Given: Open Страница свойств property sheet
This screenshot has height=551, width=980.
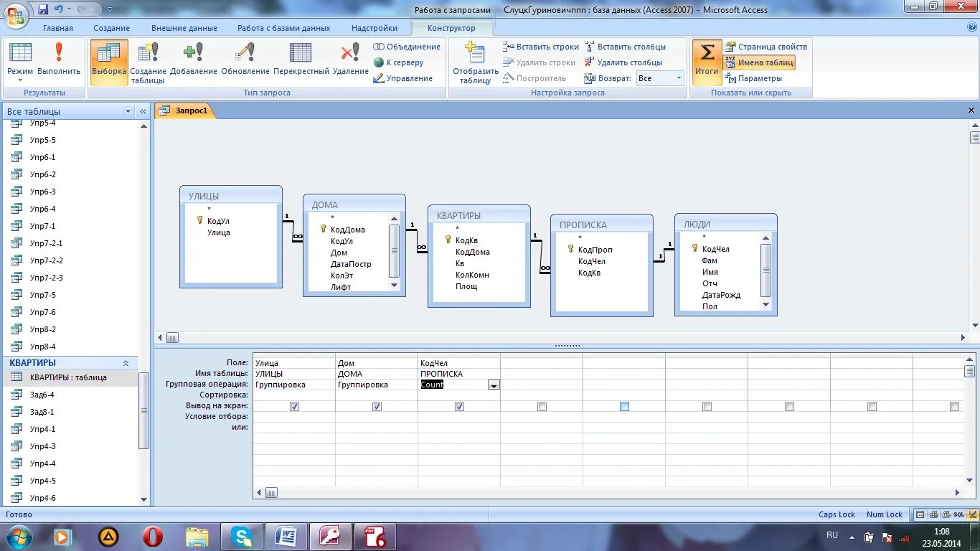Looking at the screenshot, I should [765, 47].
